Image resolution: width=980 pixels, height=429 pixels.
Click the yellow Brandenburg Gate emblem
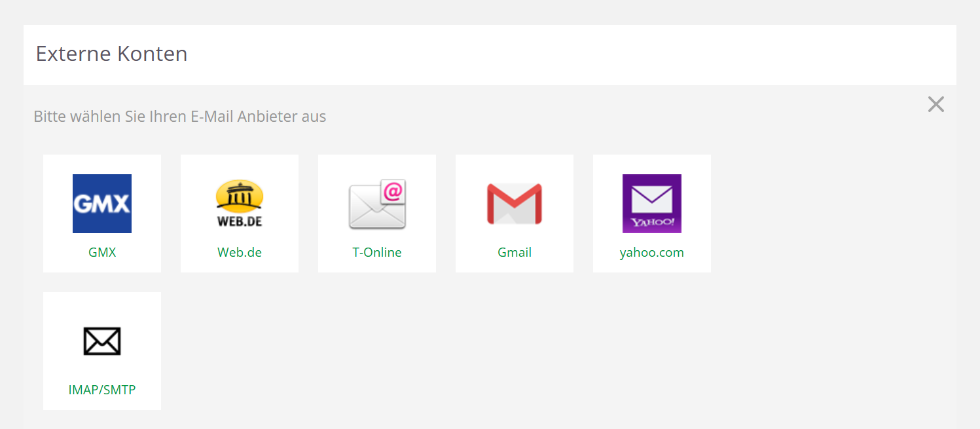pyautogui.click(x=240, y=196)
